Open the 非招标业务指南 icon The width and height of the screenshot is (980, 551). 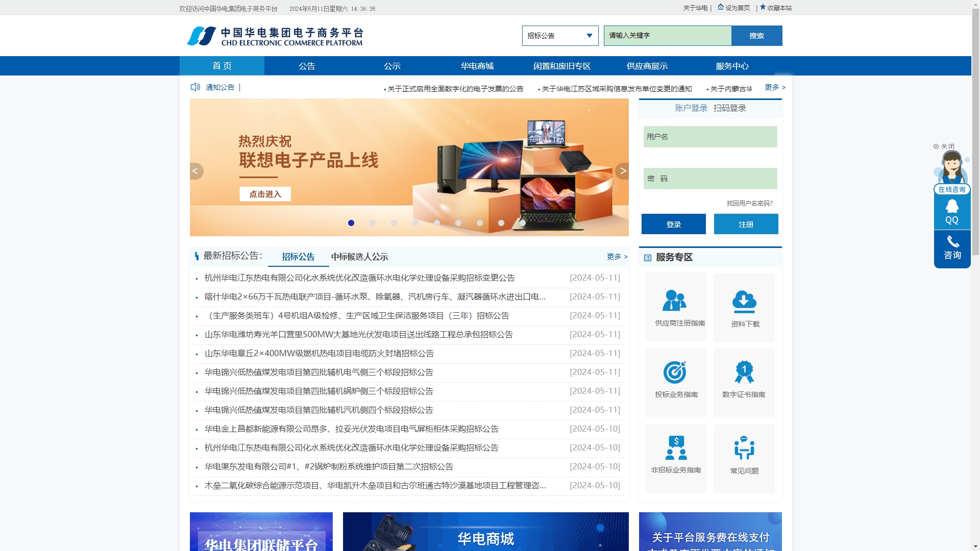click(x=676, y=448)
